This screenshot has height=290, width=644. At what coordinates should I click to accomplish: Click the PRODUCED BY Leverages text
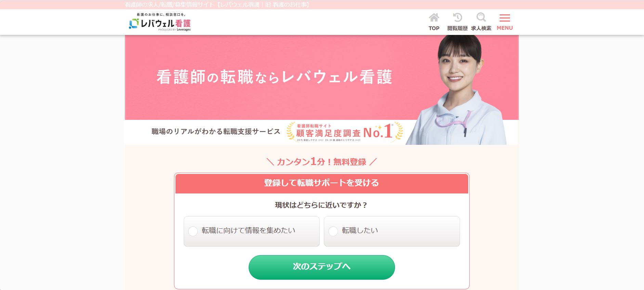point(174,30)
